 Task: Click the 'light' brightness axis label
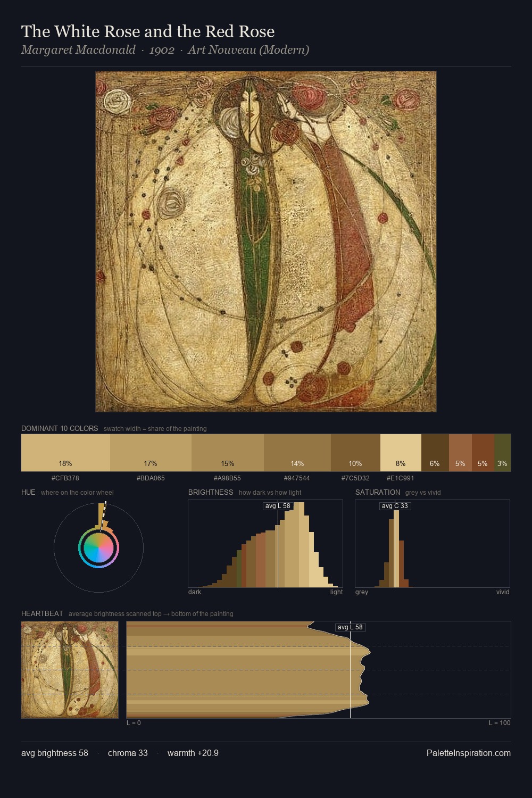coord(337,592)
